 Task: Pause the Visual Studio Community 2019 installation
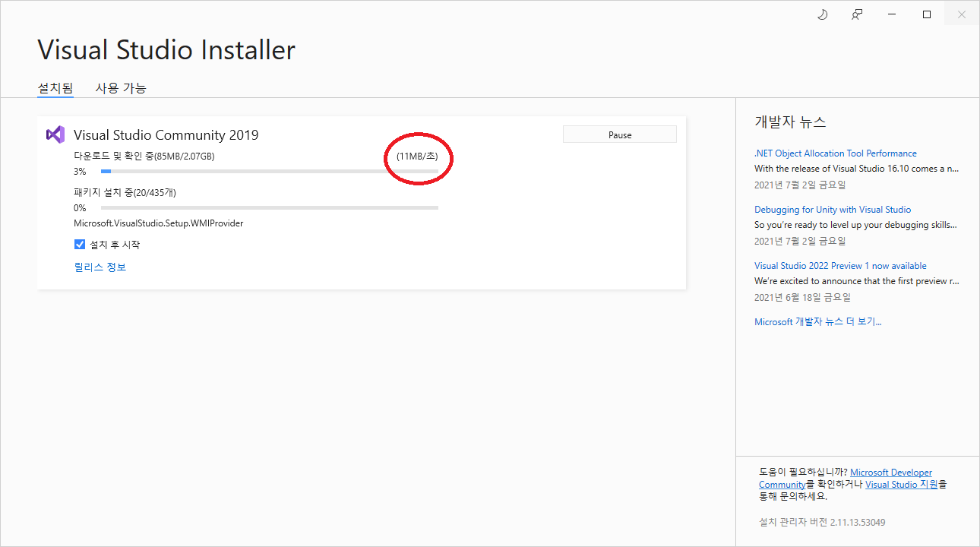620,134
